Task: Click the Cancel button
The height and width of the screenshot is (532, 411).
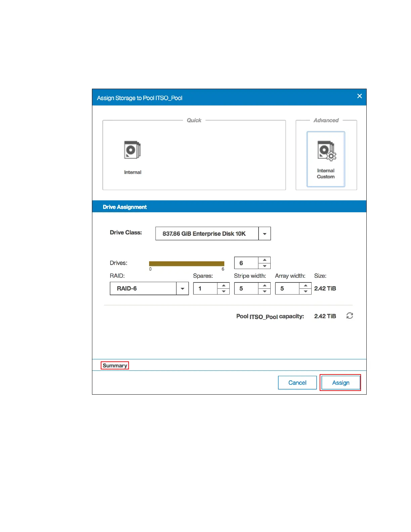Action: pyautogui.click(x=298, y=383)
